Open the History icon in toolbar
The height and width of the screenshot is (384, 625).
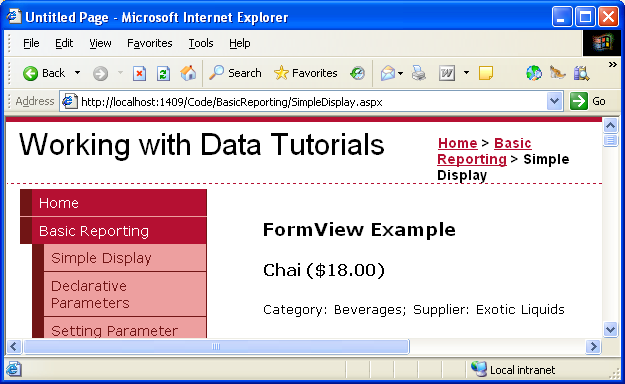pyautogui.click(x=358, y=73)
